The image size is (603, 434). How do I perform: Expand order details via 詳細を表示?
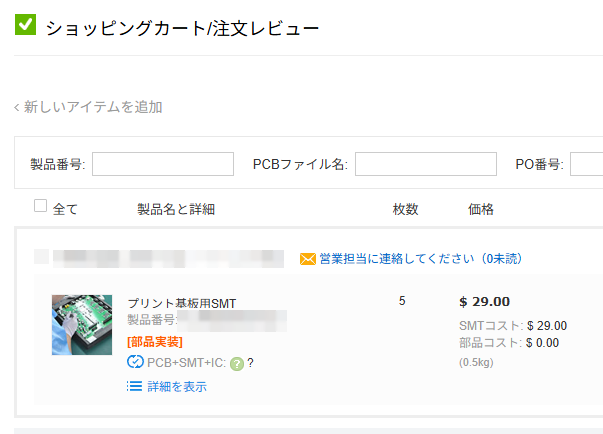tap(176, 386)
